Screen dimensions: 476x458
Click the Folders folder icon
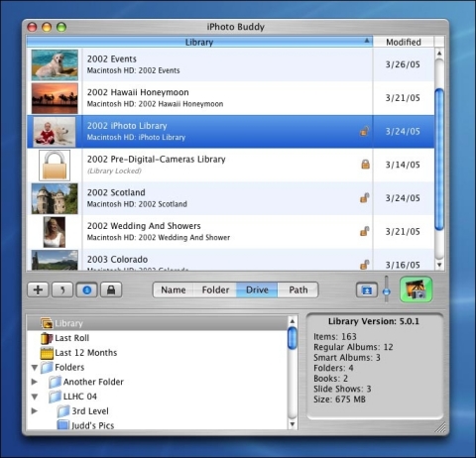[x=47, y=367]
